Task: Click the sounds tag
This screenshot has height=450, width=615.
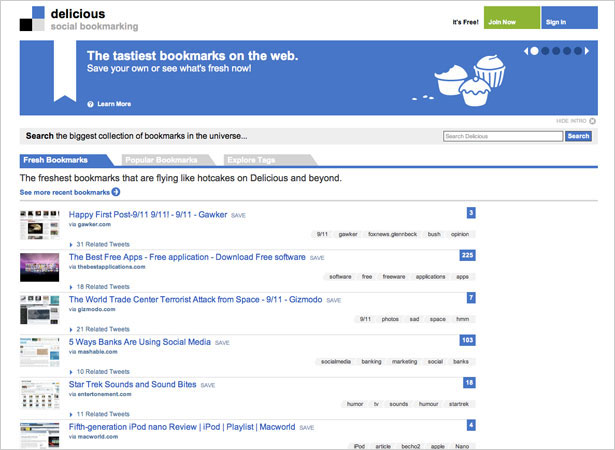Action: 398,404
